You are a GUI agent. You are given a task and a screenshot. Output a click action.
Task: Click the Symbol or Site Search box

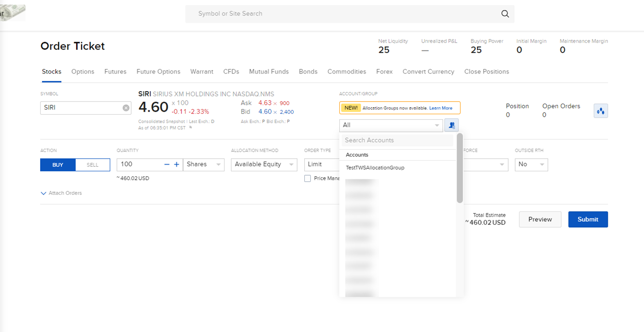point(350,14)
